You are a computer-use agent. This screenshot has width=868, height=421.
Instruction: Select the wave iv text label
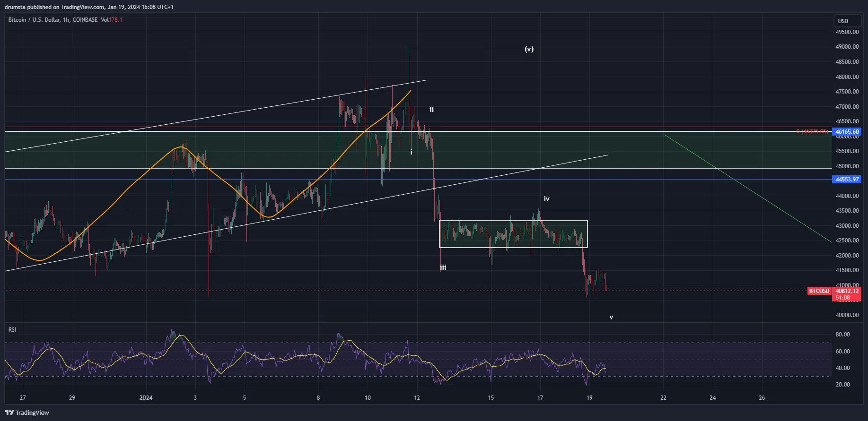tap(546, 199)
